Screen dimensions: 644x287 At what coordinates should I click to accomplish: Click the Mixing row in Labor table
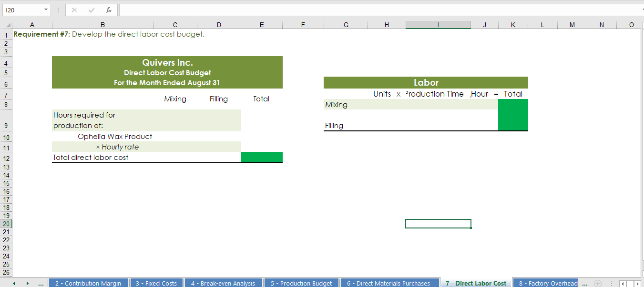[411, 105]
